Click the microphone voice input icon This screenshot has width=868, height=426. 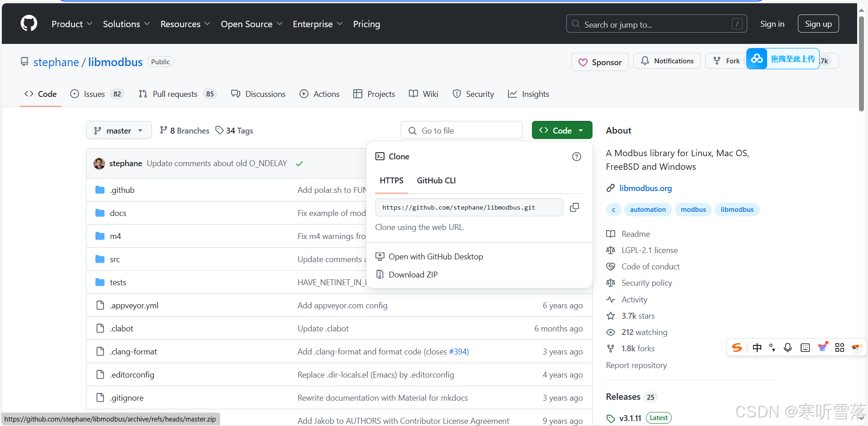[787, 347]
